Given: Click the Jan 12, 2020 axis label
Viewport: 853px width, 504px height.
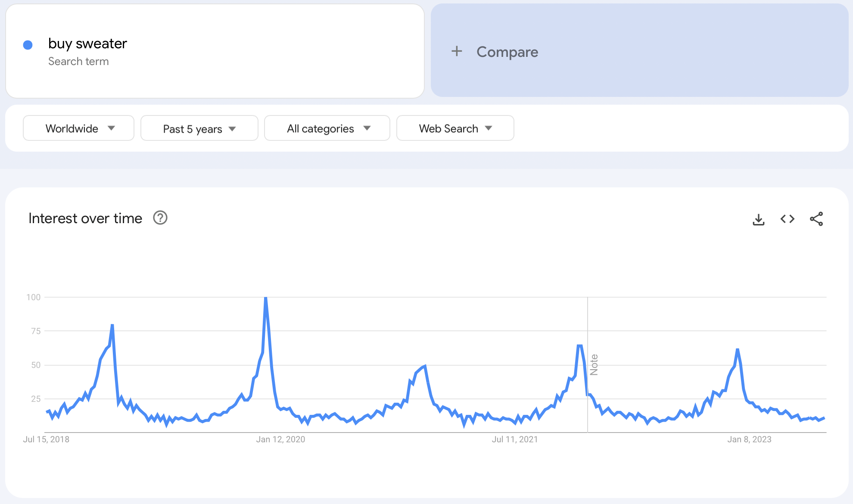Looking at the screenshot, I should coord(280,439).
